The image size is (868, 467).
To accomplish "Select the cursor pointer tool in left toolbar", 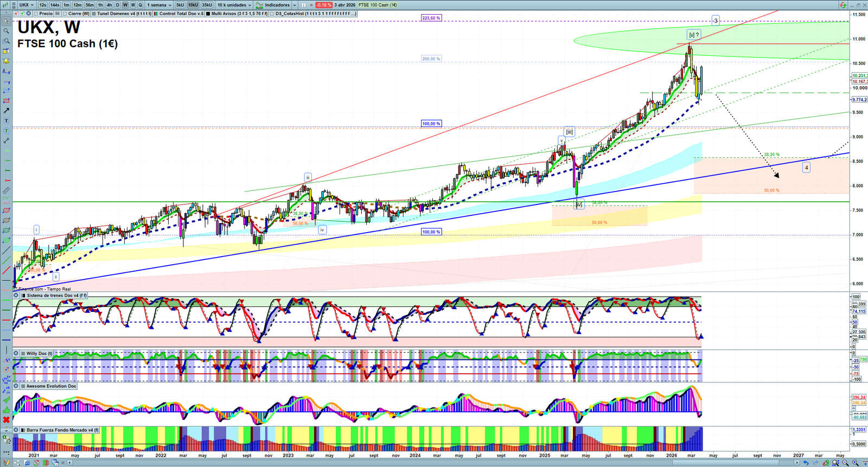I will 6,21.
